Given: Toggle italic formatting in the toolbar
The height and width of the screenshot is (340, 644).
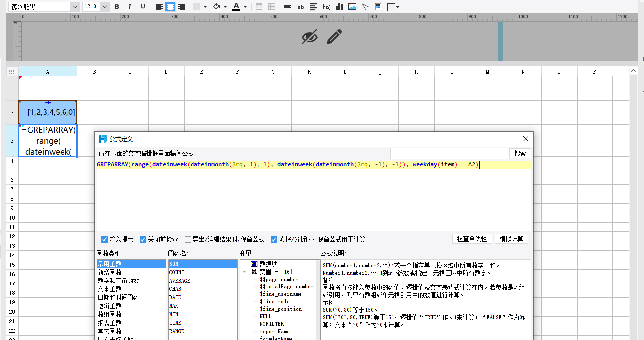Looking at the screenshot, I should (130, 7).
